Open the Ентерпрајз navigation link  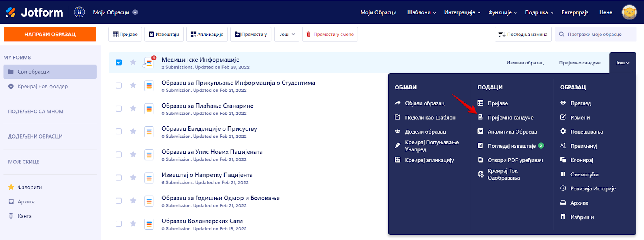coord(575,12)
